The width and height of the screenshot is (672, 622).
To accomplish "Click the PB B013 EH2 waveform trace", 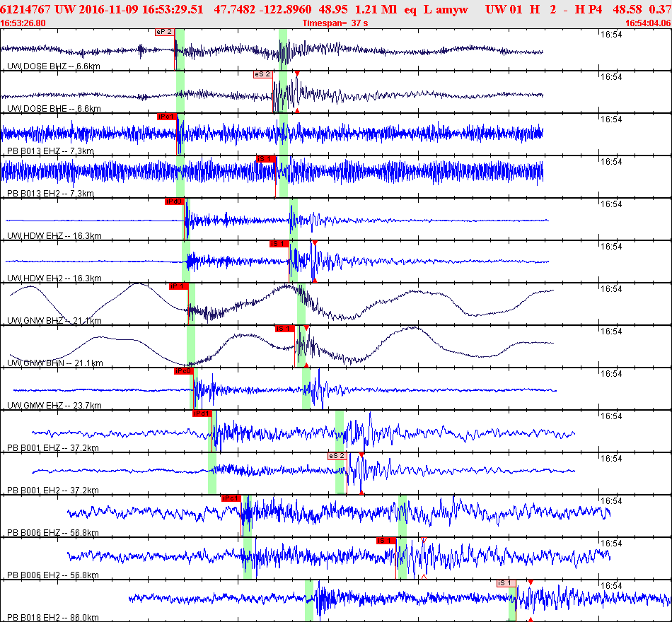I will tap(272, 172).
